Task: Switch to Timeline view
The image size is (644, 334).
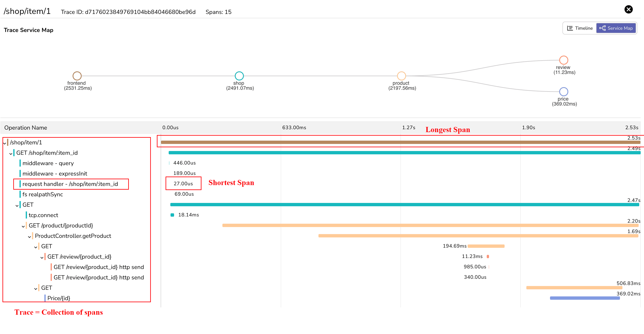Action: tap(580, 28)
